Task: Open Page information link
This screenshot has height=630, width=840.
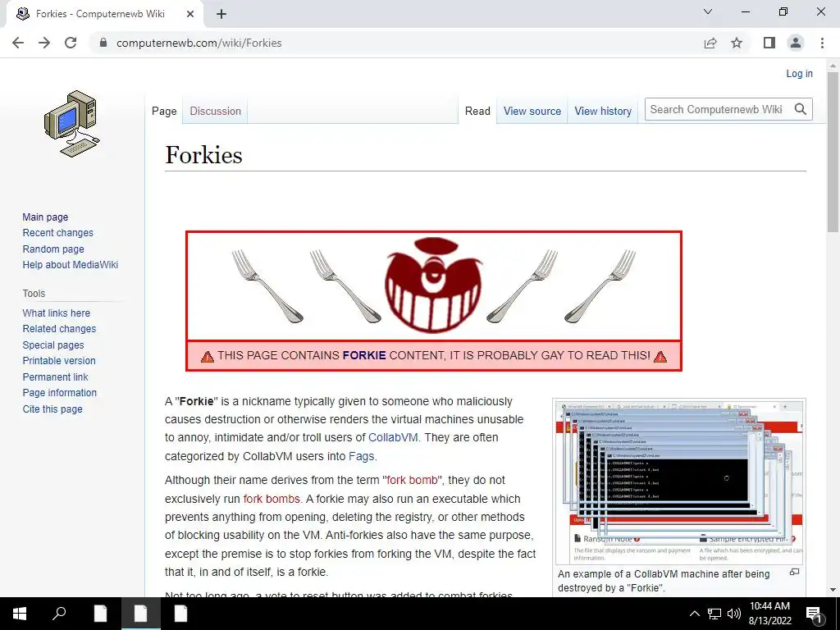Action: [x=59, y=393]
